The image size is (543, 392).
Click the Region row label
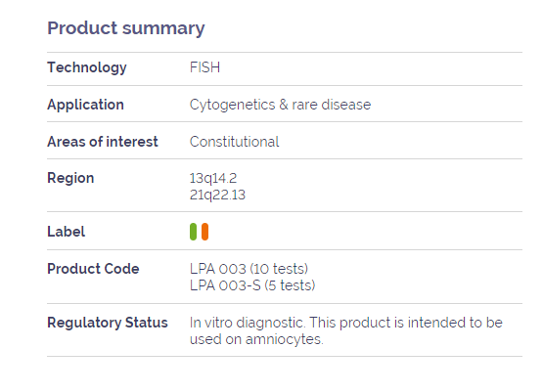point(70,178)
